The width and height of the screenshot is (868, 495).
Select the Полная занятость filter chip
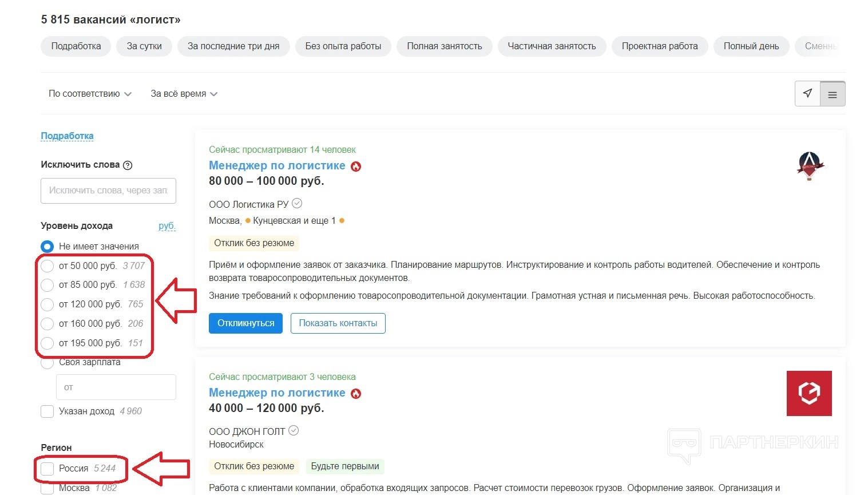click(444, 46)
